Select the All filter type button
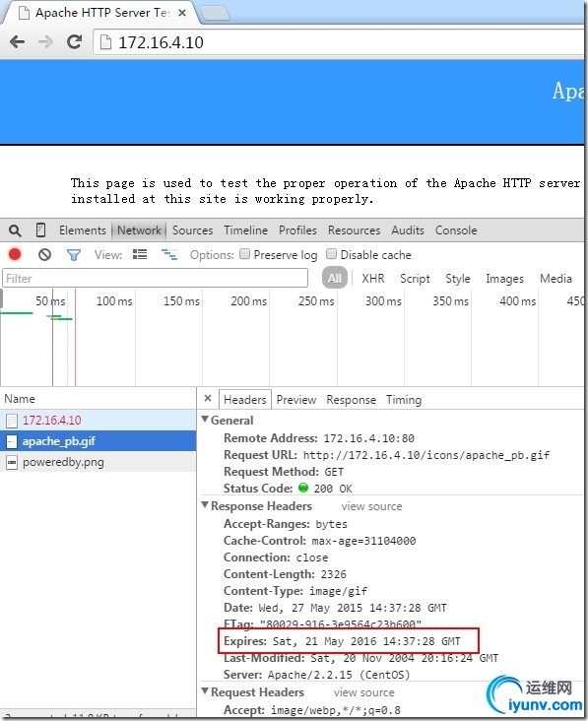This screenshot has width=588, height=721. tap(335, 278)
